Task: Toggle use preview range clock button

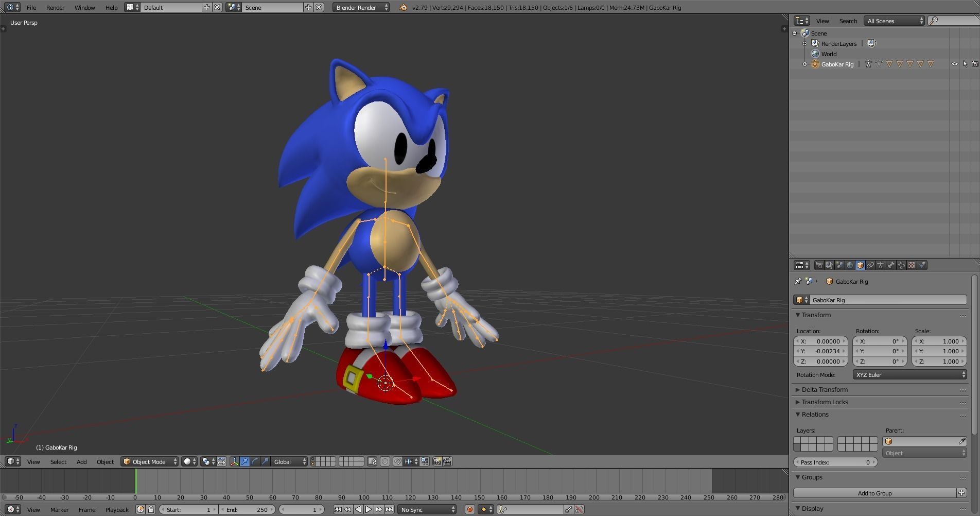Action: click(141, 509)
